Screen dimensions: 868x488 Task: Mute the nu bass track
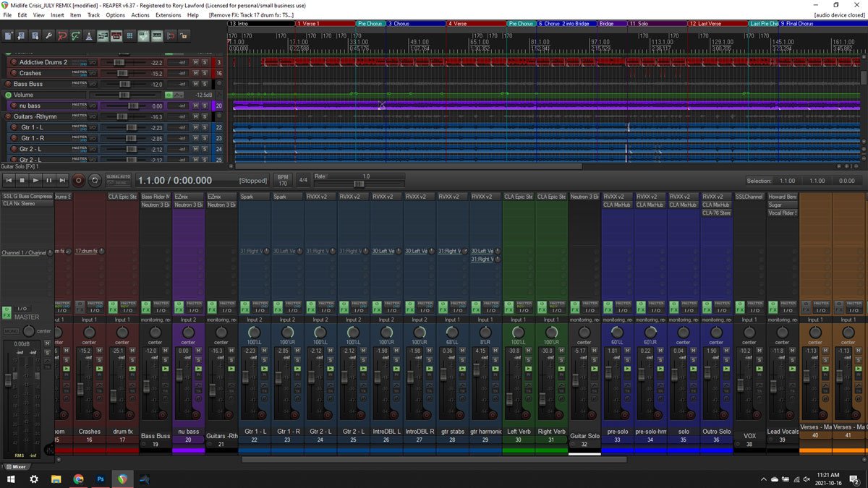(x=196, y=106)
